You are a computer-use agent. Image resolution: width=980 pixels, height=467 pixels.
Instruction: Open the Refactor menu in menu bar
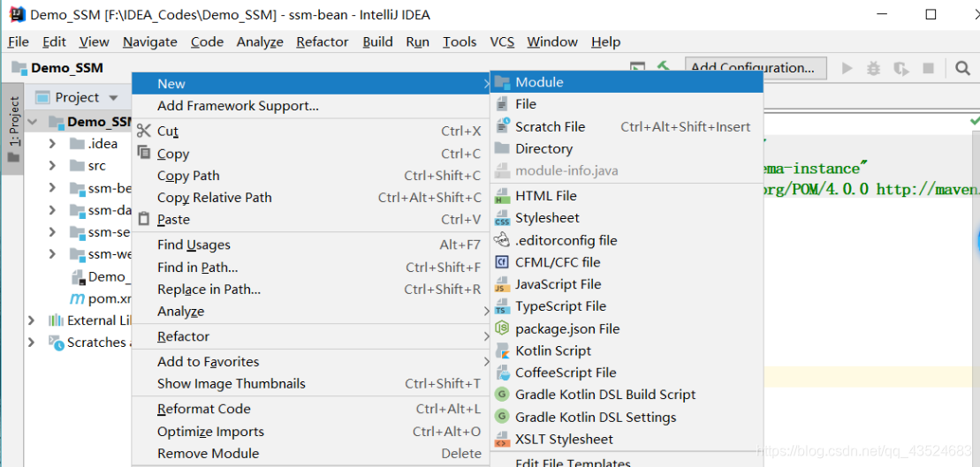click(323, 41)
